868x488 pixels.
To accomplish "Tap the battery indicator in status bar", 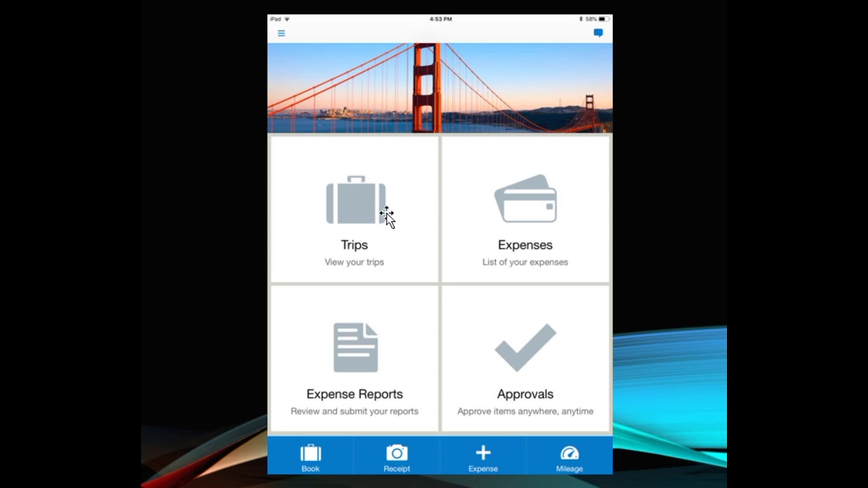I will [x=603, y=19].
